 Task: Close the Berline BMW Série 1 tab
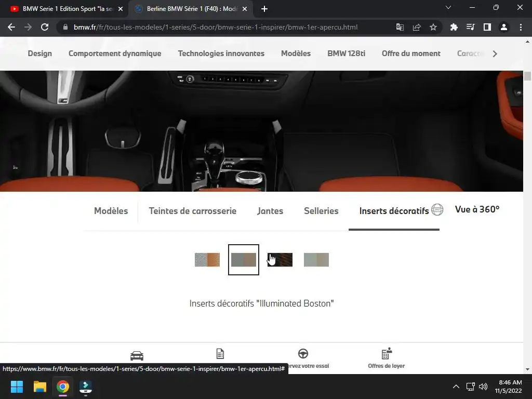coord(245,9)
